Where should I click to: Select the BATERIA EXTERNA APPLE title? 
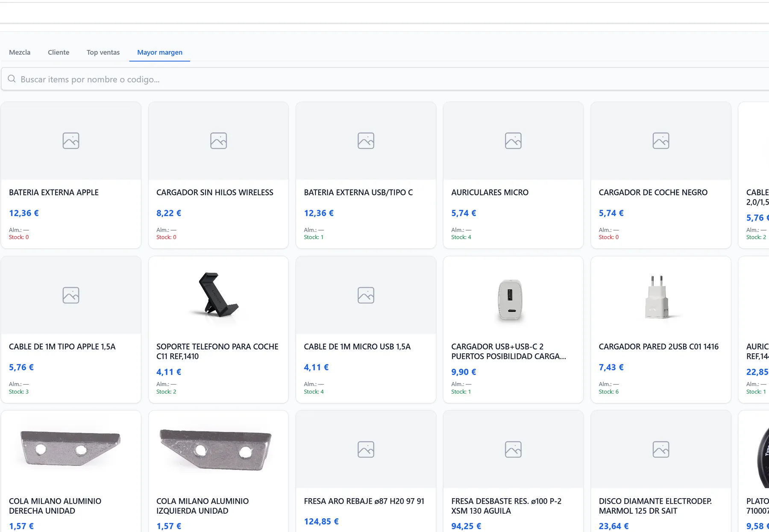pos(54,192)
